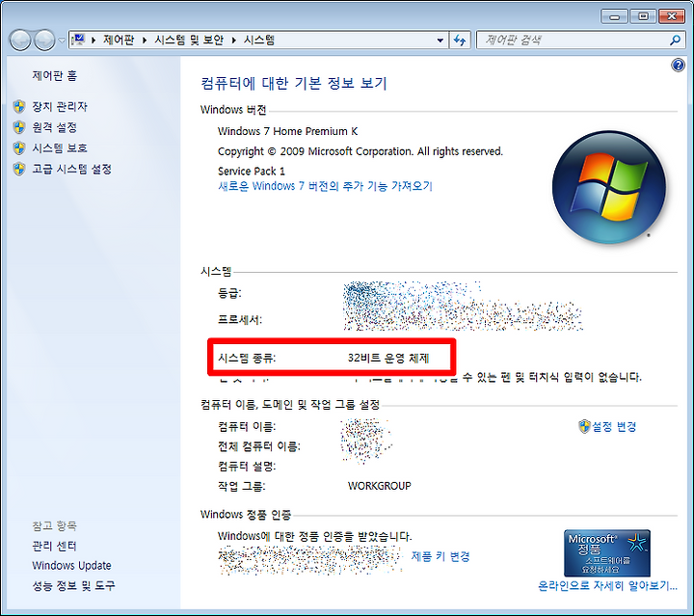The width and height of the screenshot is (694, 616).
Task: Click the shield icon beside 시스템 보호
Action: 19,148
